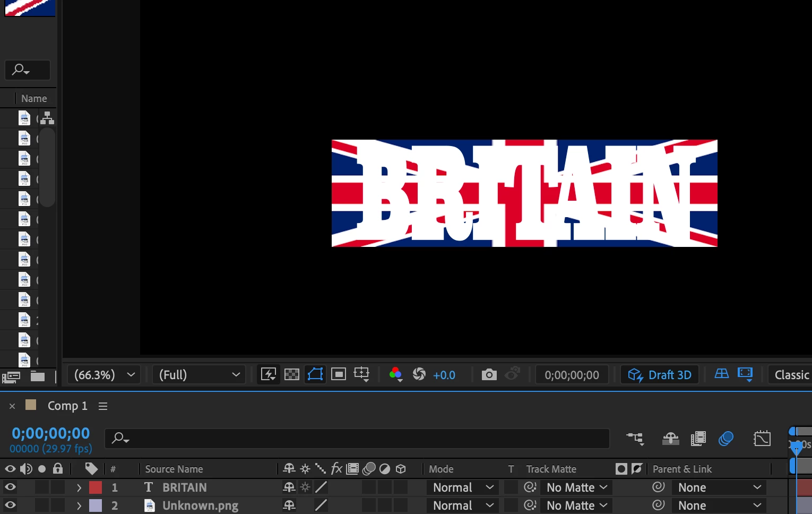Image resolution: width=812 pixels, height=514 pixels.
Task: Click the Parent & Link column header
Action: tap(682, 469)
